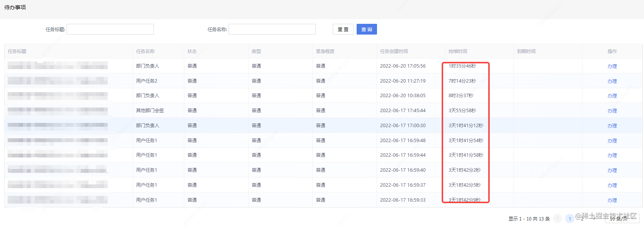Open 办理 for the 2022-06-20 11:27:19 task
The height and width of the screenshot is (227, 644).
(612, 81)
